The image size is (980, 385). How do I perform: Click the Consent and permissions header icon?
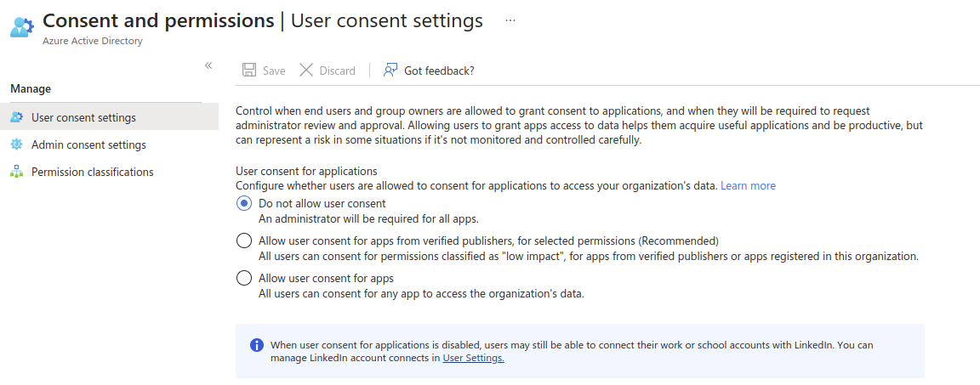point(22,25)
